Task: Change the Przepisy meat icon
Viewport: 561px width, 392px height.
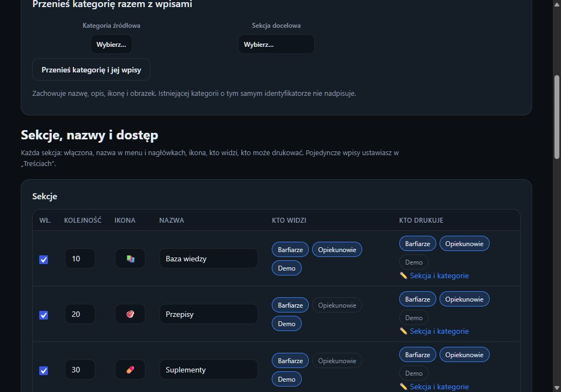Action: [x=130, y=314]
